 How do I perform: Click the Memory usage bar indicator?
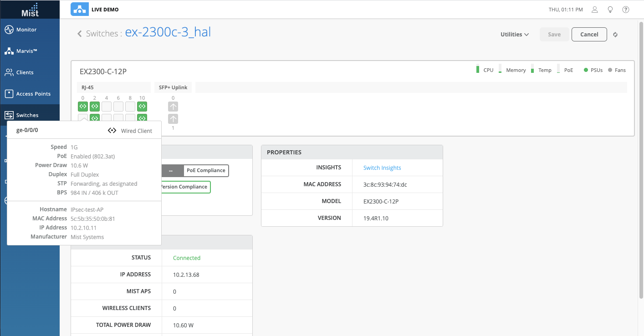coord(500,69)
